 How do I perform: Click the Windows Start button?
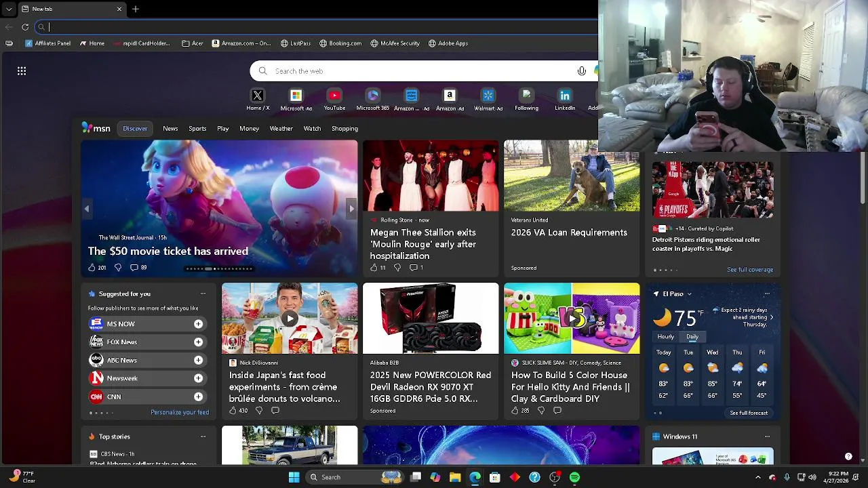point(294,477)
